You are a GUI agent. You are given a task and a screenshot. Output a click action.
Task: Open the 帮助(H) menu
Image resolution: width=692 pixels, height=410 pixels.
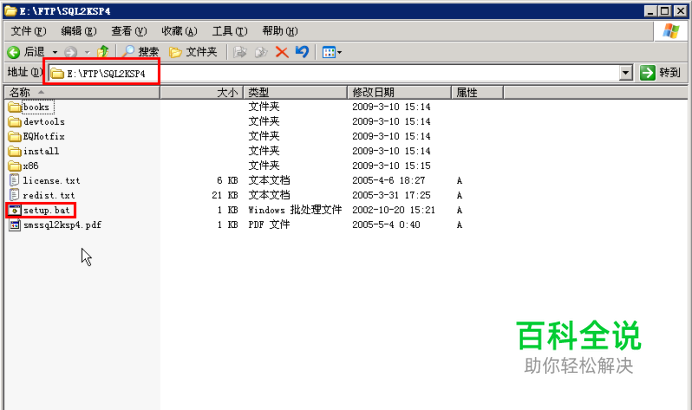[280, 31]
